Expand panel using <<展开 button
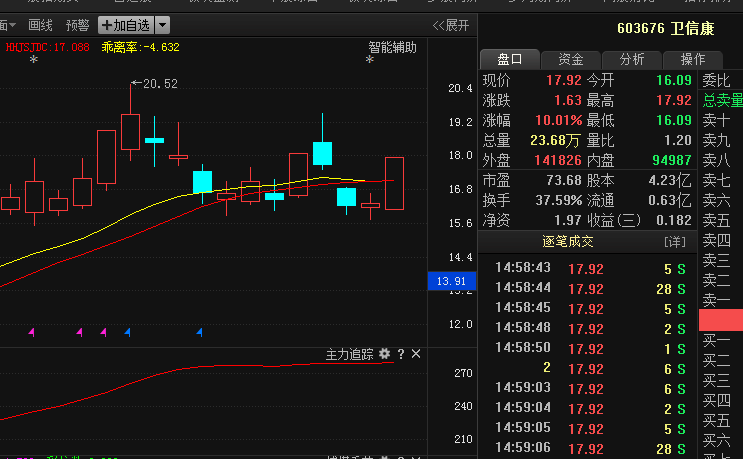This screenshot has height=459, width=743. (x=451, y=26)
